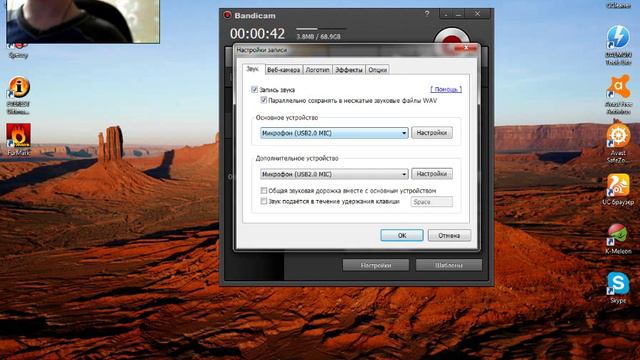640x360 pixels.
Task: Switch to the Веб-камера tab
Action: pyautogui.click(x=283, y=70)
